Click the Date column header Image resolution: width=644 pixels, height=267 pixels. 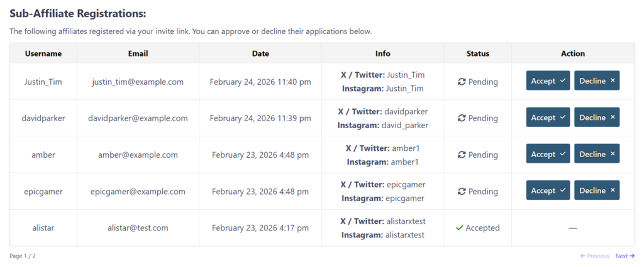(x=260, y=54)
